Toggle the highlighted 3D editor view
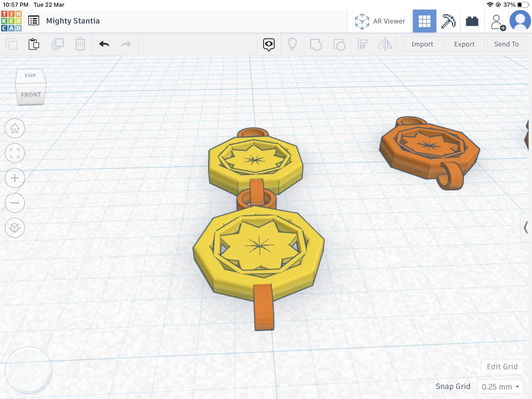The height and width of the screenshot is (399, 532). (425, 21)
